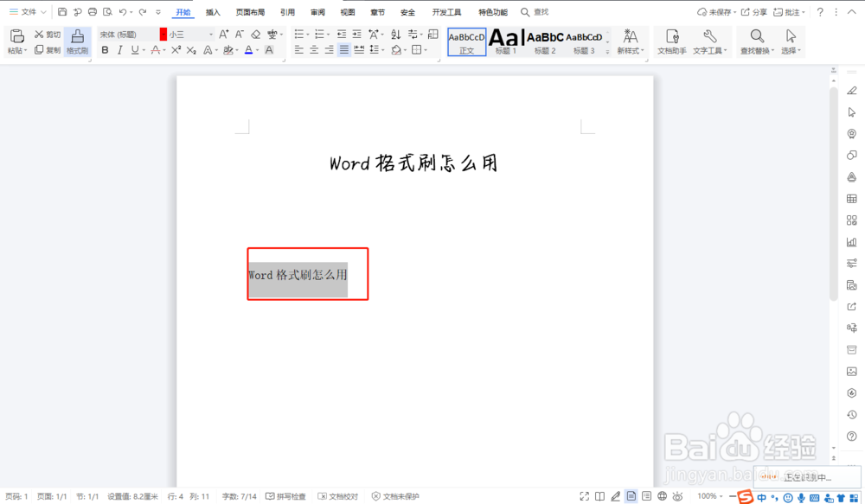Toggle bold formatting with the B icon
Screen dimensions: 865x504
104,51
